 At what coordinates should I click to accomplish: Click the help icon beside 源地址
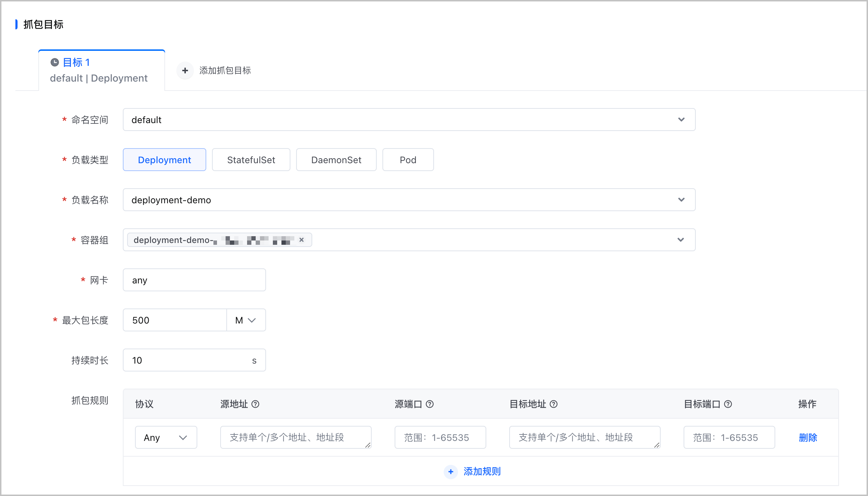point(255,404)
